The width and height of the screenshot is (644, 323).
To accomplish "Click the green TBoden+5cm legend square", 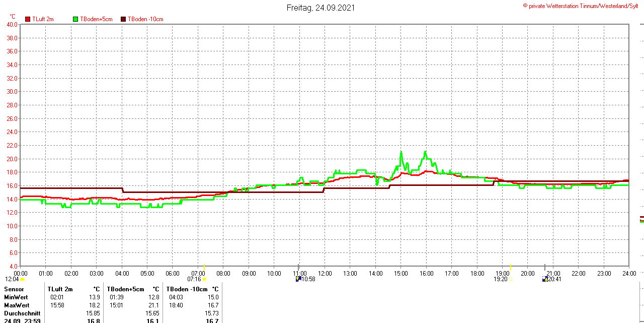I will 75,19.
